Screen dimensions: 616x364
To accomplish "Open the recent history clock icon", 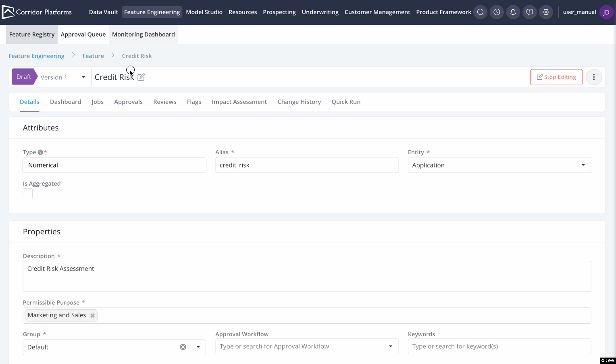I will (497, 12).
